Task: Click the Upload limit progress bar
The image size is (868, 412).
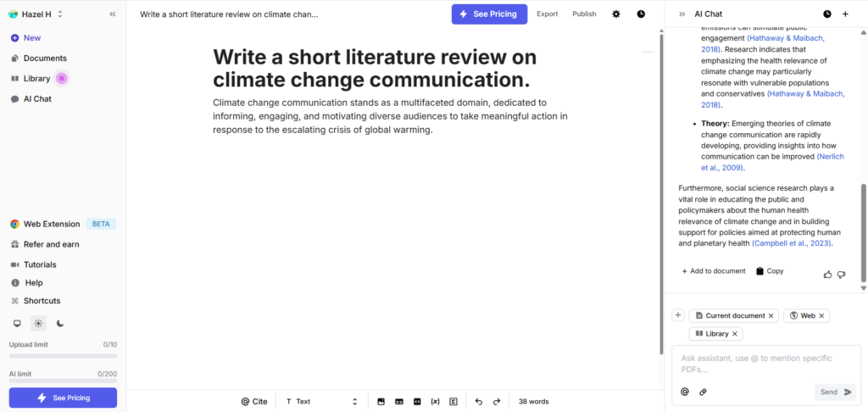Action: 63,355
